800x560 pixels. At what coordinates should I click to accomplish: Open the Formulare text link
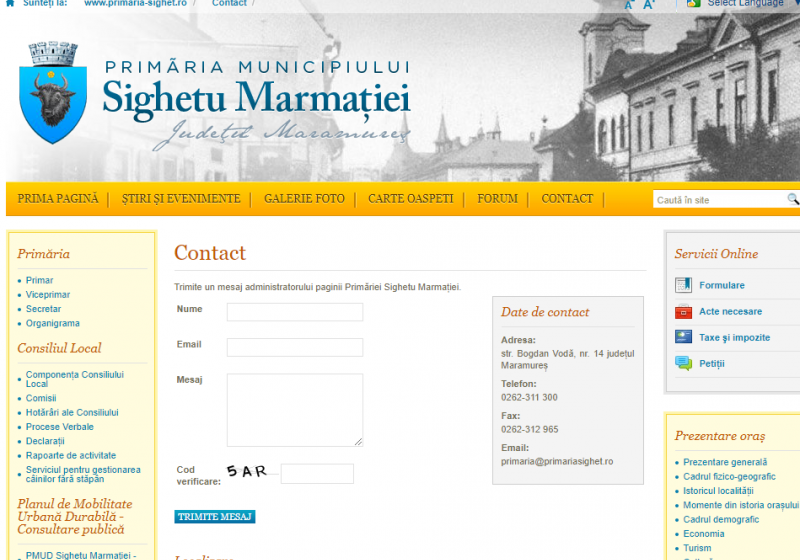click(721, 285)
